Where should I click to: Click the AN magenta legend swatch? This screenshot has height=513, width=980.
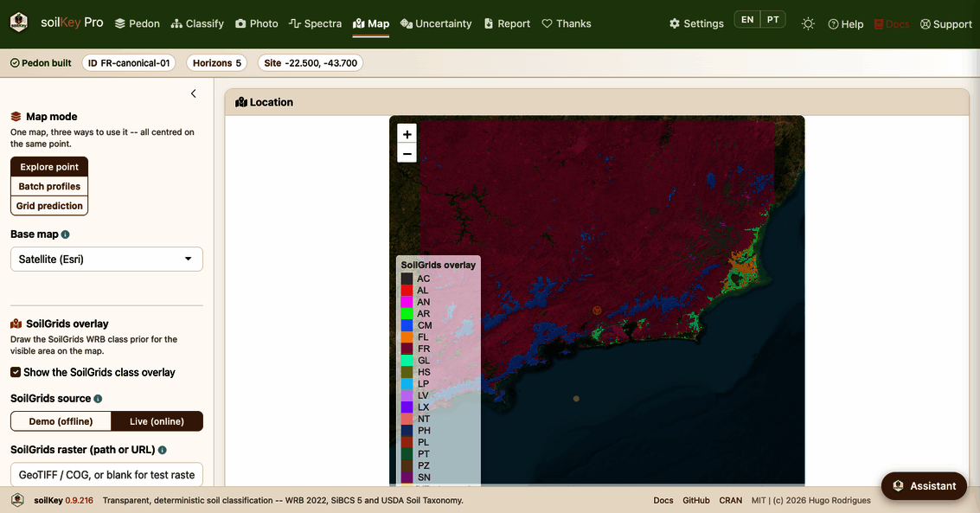click(407, 302)
